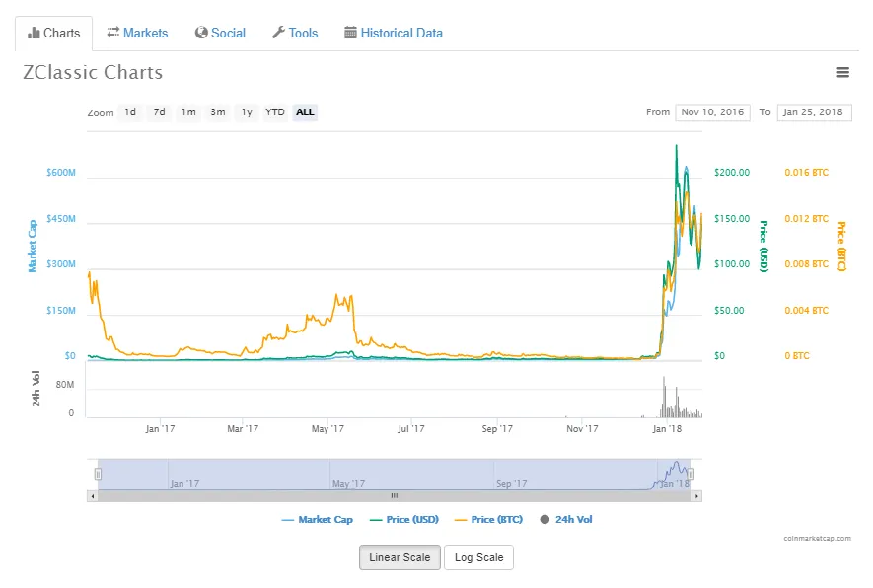Toggle the Market Cap series in legend

click(318, 520)
